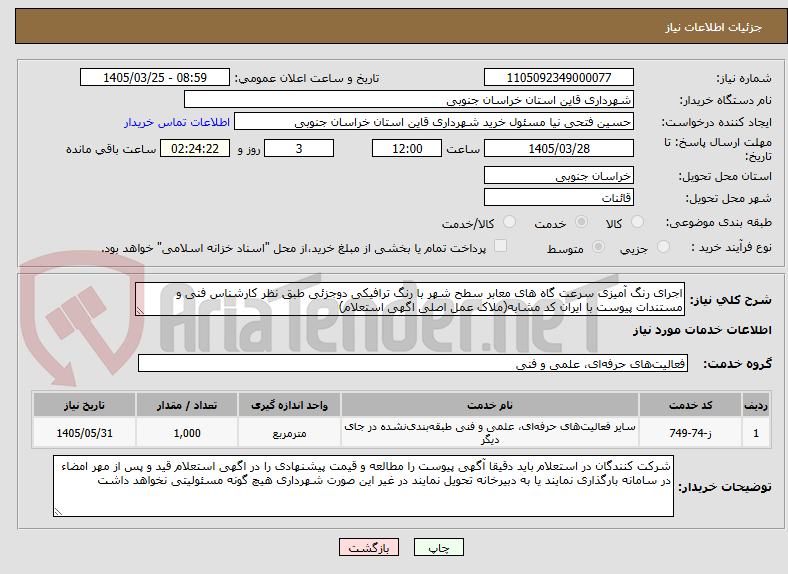This screenshot has width=788, height=574.
Task: Click the بازگشت (back) button
Action: coord(369,547)
